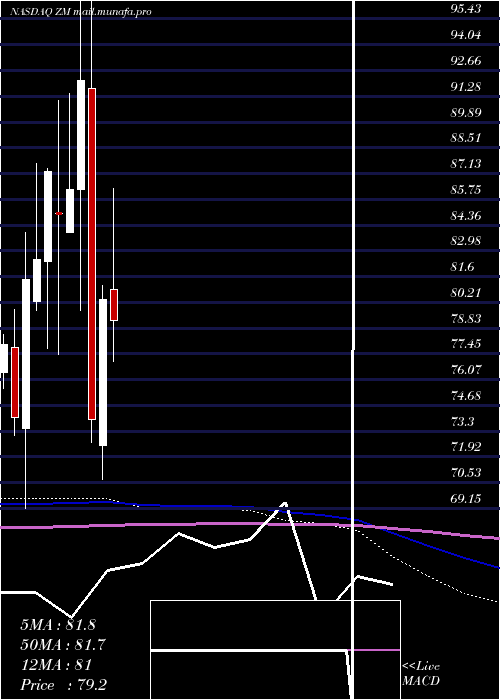Select the 87.13 price axis label

point(466,164)
